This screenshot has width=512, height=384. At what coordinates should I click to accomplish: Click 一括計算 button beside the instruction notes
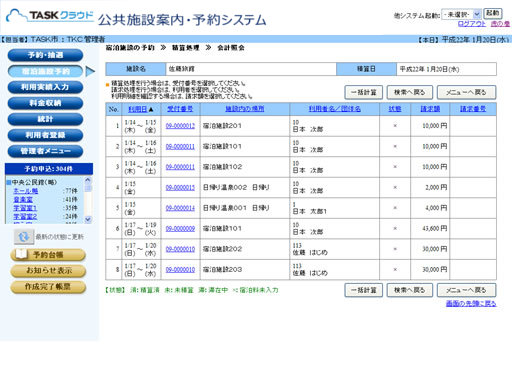[x=363, y=92]
